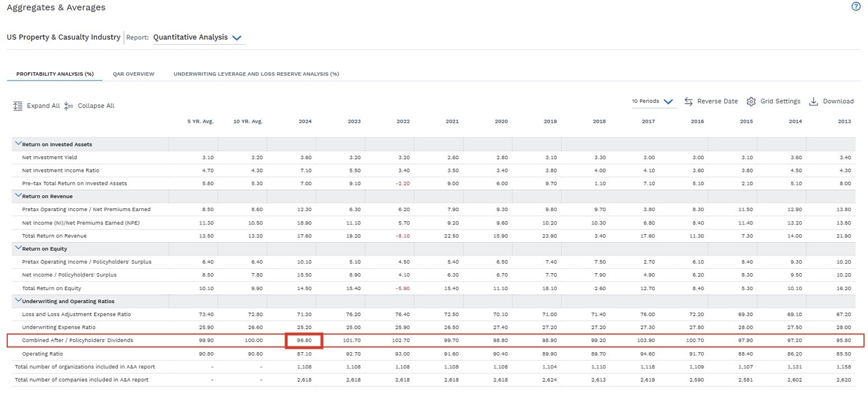The width and height of the screenshot is (868, 397).
Task: Select Net Income / Policyholders' Surplus label
Action: 69,274
